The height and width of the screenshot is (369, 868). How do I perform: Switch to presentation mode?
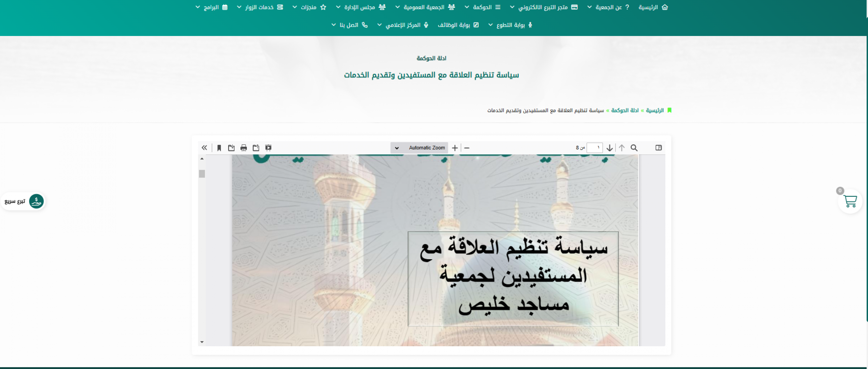[268, 148]
